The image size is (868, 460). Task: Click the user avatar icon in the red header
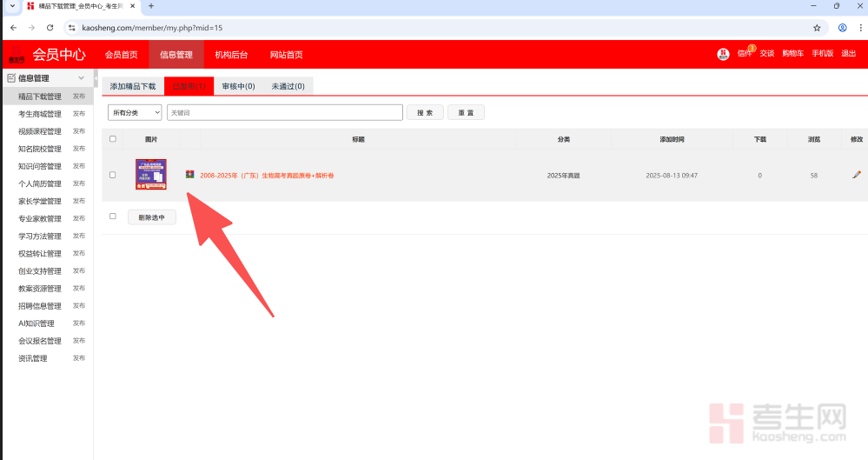point(723,54)
